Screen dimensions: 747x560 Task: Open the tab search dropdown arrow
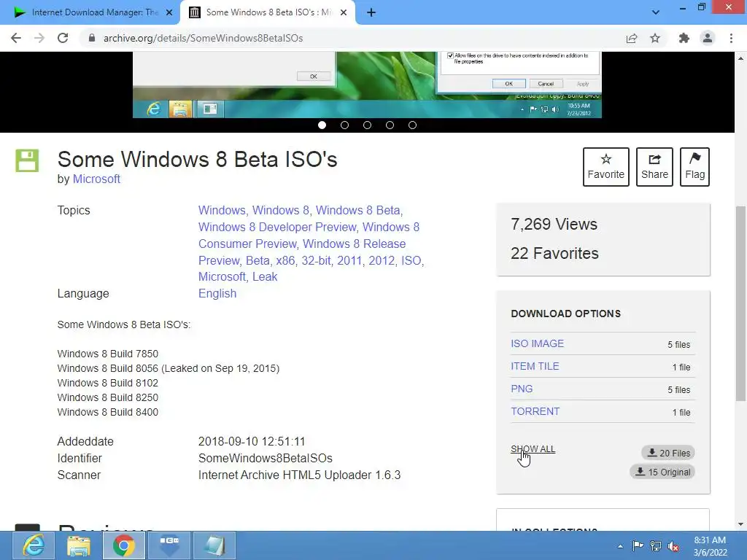pyautogui.click(x=656, y=12)
